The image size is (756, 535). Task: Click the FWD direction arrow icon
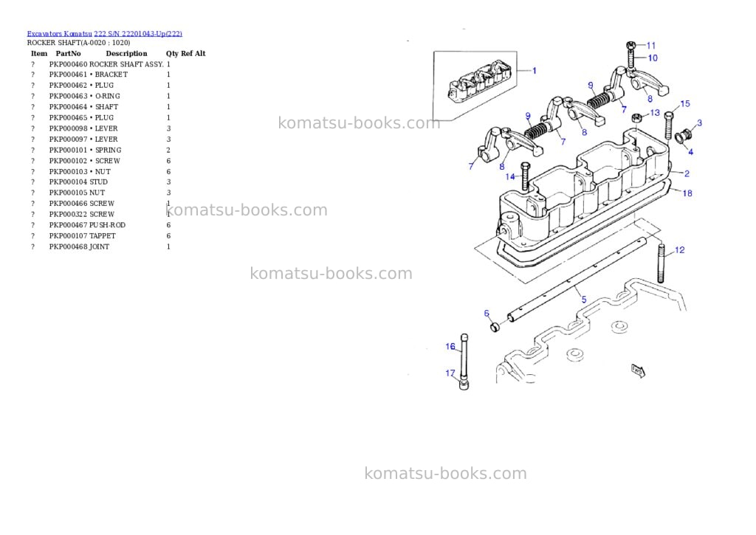(x=638, y=370)
